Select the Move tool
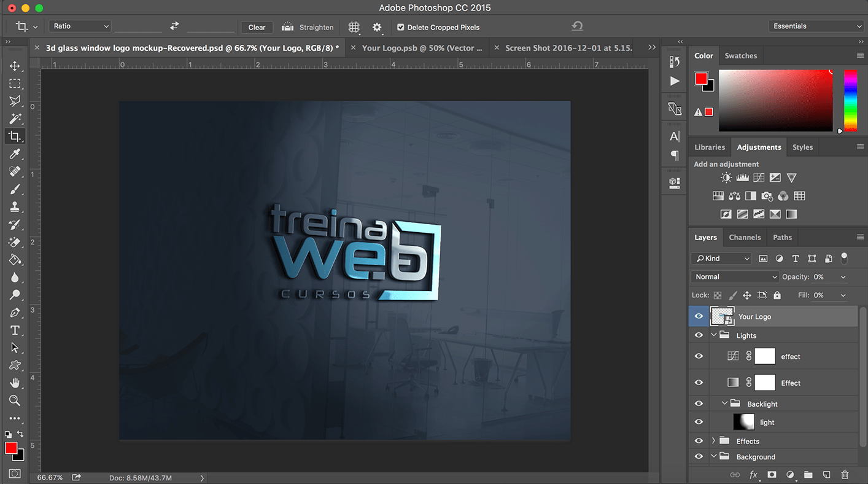The image size is (868, 484). (x=15, y=66)
